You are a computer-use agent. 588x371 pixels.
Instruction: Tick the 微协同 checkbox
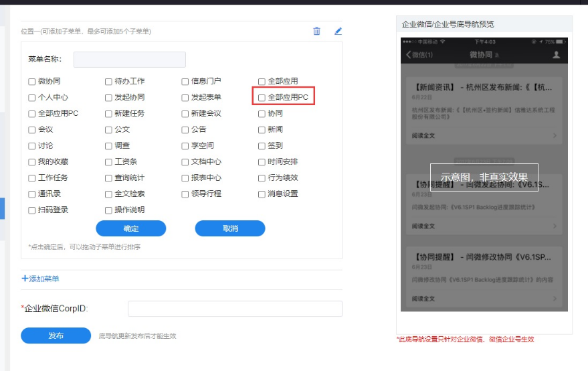[31, 82]
